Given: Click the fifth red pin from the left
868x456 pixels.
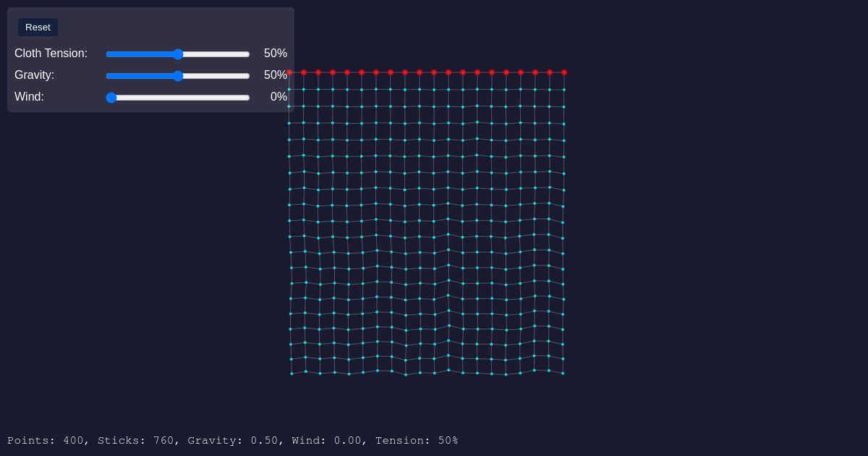Looking at the screenshot, I should tap(347, 72).
